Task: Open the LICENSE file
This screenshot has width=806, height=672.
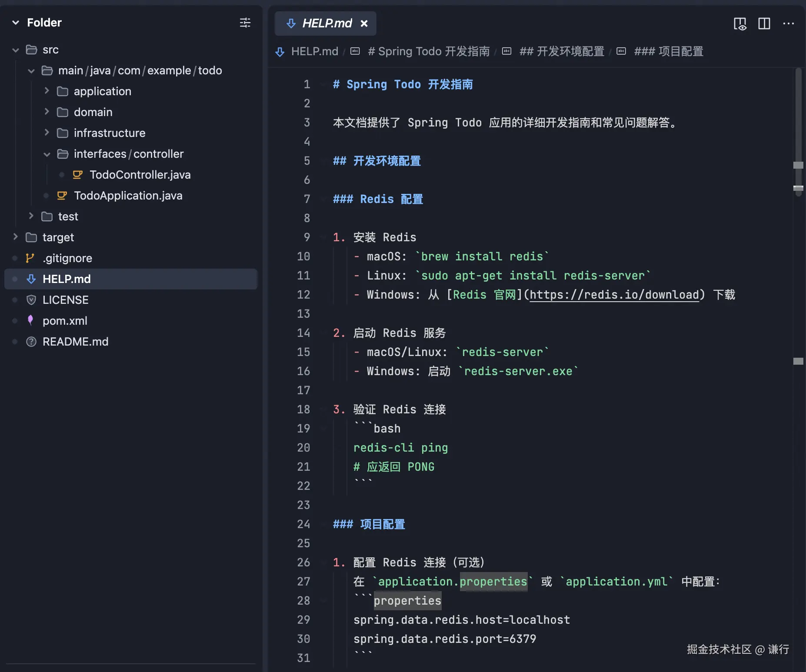Action: click(66, 300)
